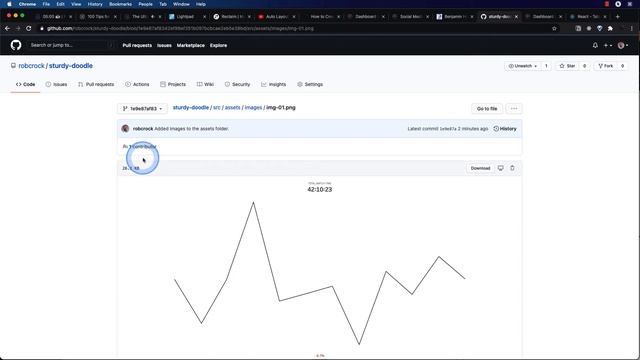This screenshot has width=640, height=360.
Task: Open Issues in top navigation bar
Action: tap(164, 45)
